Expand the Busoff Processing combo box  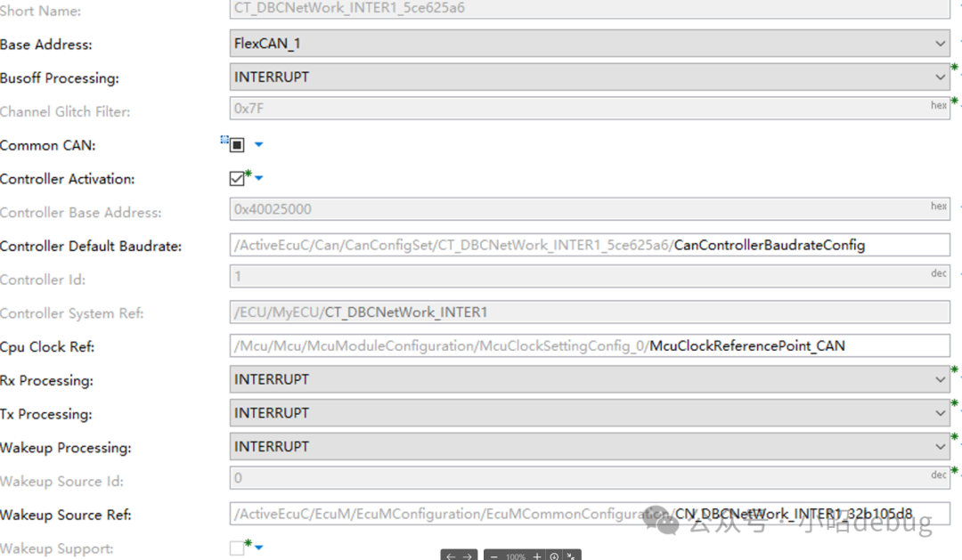(590, 77)
